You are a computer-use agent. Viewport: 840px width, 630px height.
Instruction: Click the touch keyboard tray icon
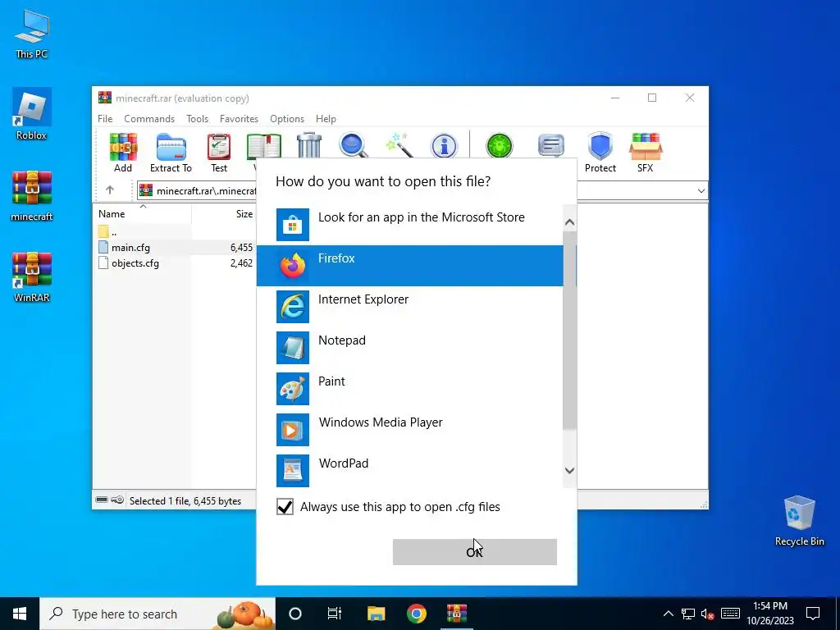tap(730, 614)
